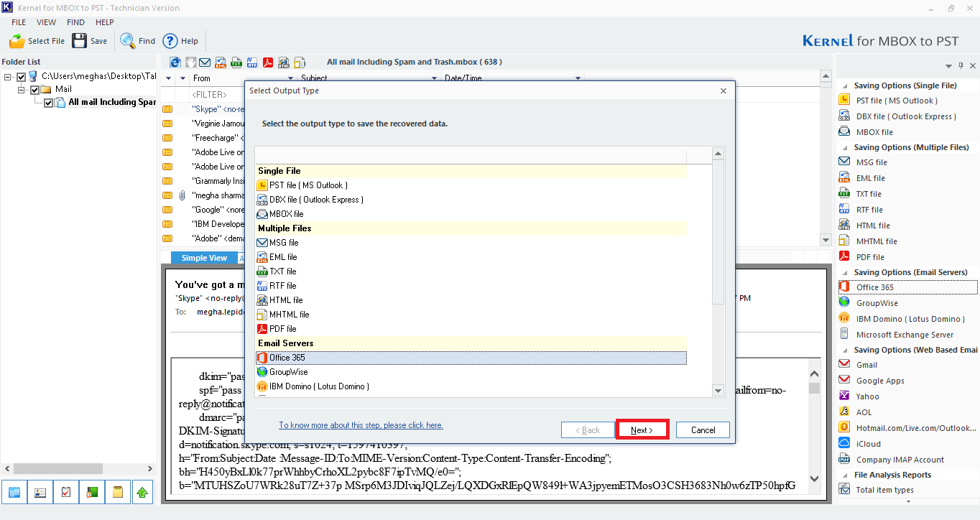Select EML file in the dialog list
980x520 pixels.
click(471, 257)
